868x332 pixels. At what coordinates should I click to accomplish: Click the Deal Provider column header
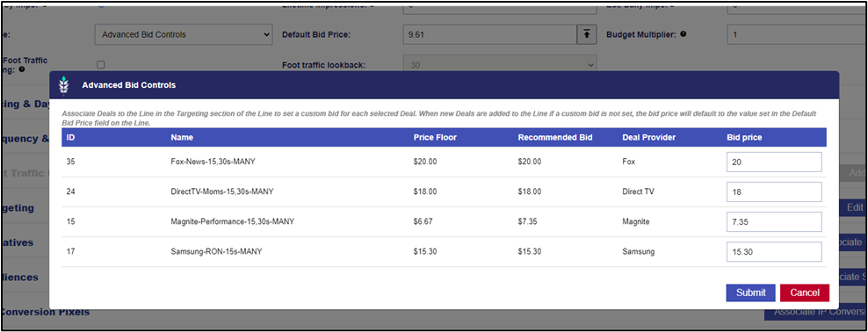pyautogui.click(x=649, y=137)
